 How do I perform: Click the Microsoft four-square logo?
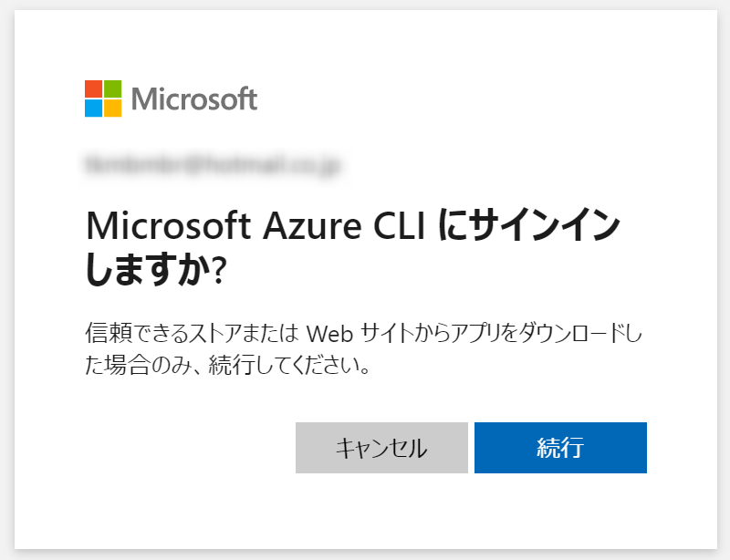pos(102,96)
